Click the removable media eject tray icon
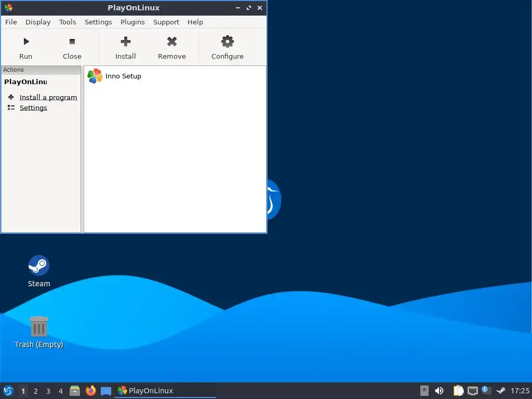 (x=424, y=391)
